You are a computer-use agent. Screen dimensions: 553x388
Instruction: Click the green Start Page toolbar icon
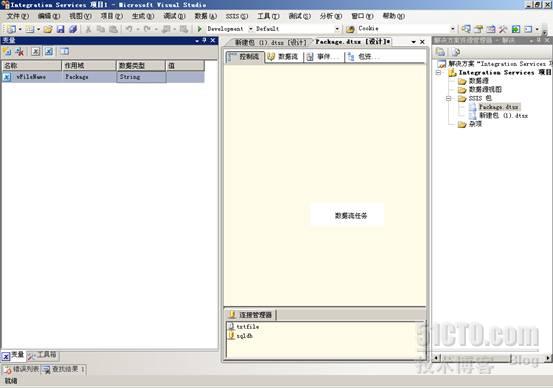pyautogui.click(x=516, y=29)
